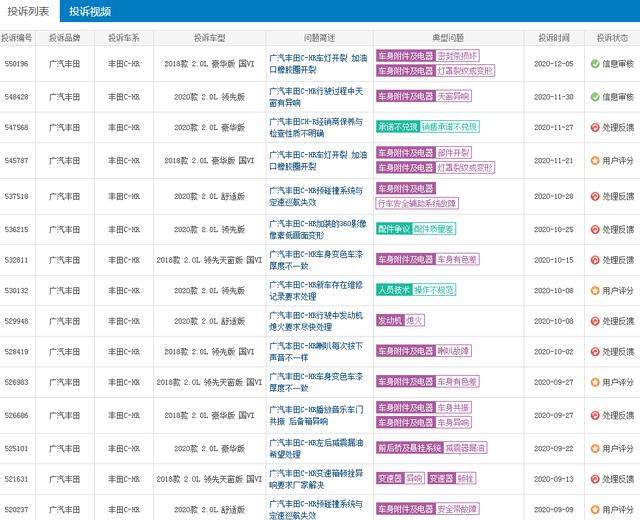Click 2018款 2.0L 领先版 国VI cell
Screen dimensions: 640x520
point(209,351)
